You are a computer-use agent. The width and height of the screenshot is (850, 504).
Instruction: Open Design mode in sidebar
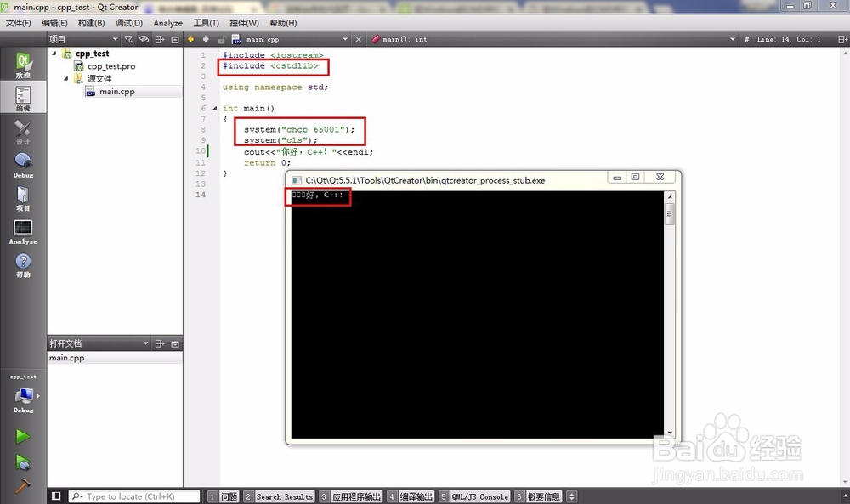pyautogui.click(x=23, y=132)
